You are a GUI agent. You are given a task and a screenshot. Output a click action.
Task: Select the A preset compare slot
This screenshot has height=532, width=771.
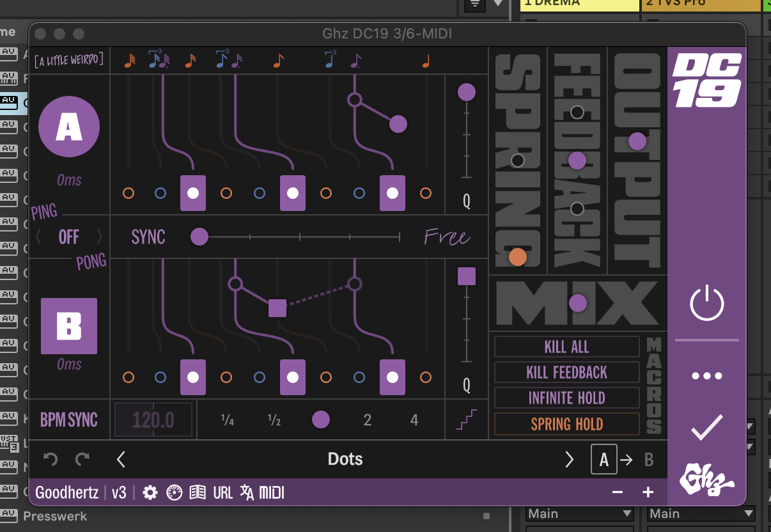(x=604, y=459)
